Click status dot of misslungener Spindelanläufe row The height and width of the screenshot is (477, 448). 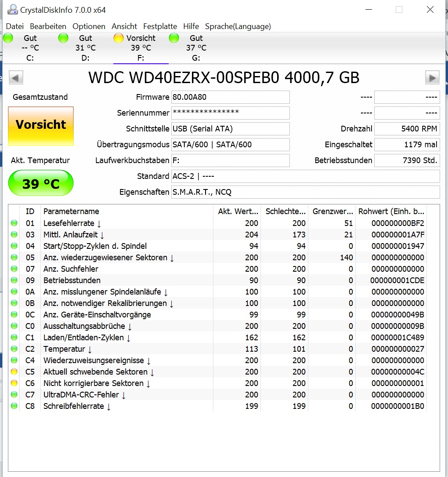(14, 292)
